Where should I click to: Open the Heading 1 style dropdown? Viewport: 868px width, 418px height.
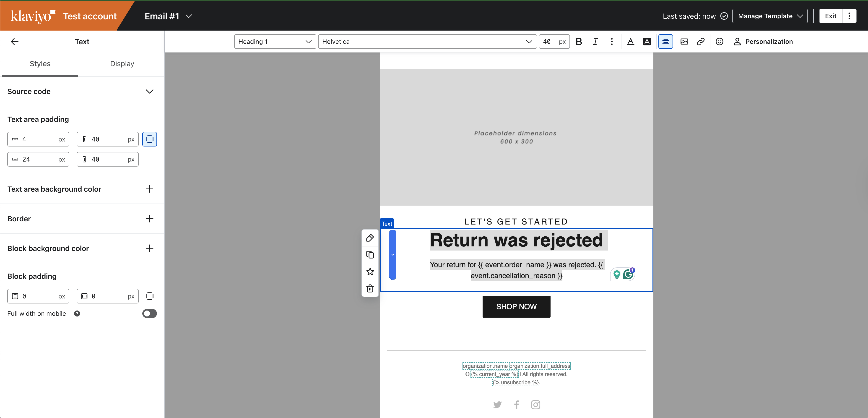click(275, 42)
